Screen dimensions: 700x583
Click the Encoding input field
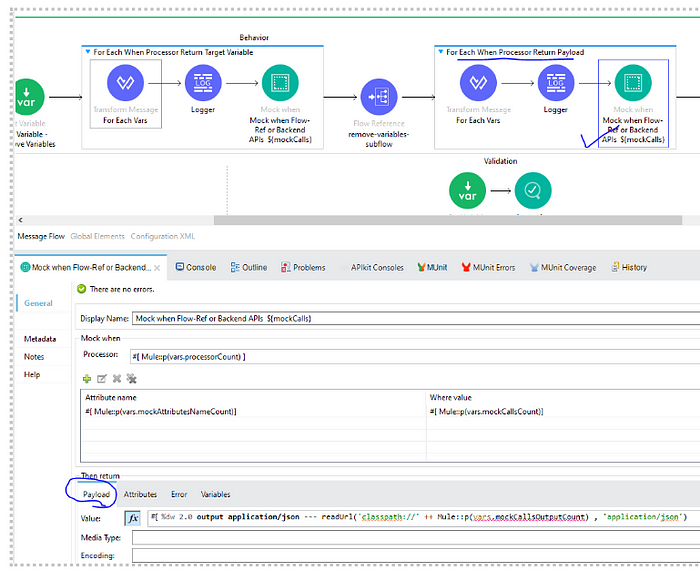click(x=416, y=555)
